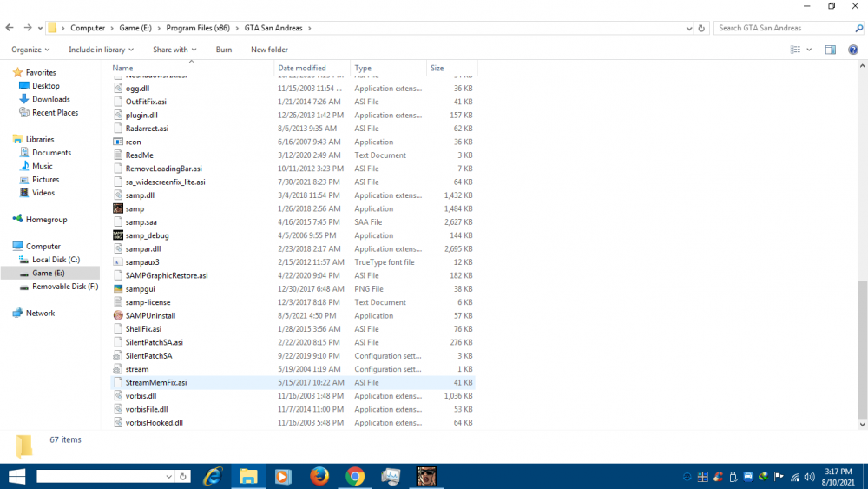Click Program Files (x86) breadcrumb
The height and width of the screenshot is (489, 868).
[198, 28]
